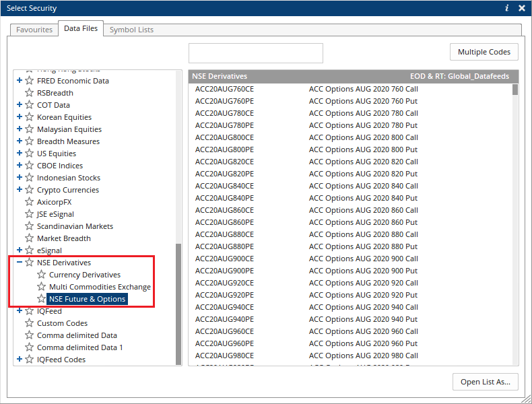
Task: Click the info icon in title bar
Action: point(507,8)
